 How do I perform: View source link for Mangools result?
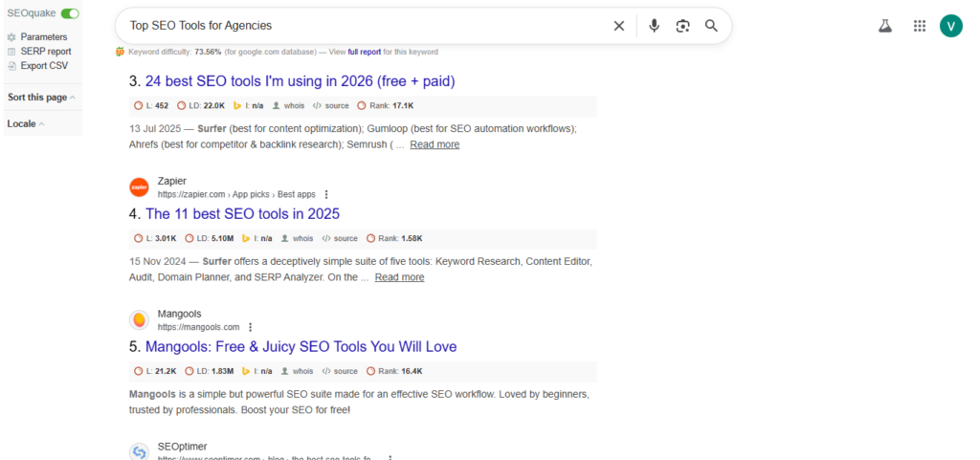coord(340,371)
